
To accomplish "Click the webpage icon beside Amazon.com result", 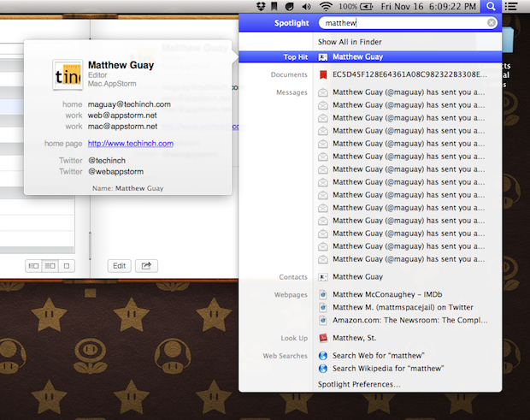I will coord(323,320).
